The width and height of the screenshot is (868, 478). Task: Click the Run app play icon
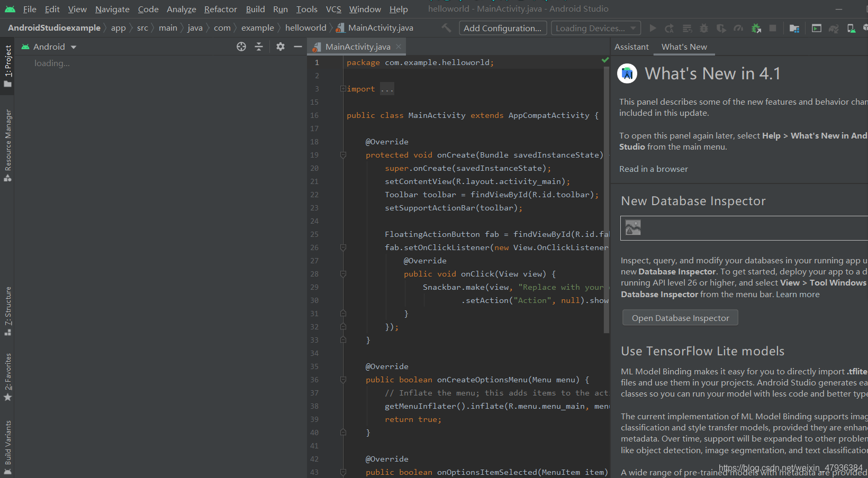point(653,28)
